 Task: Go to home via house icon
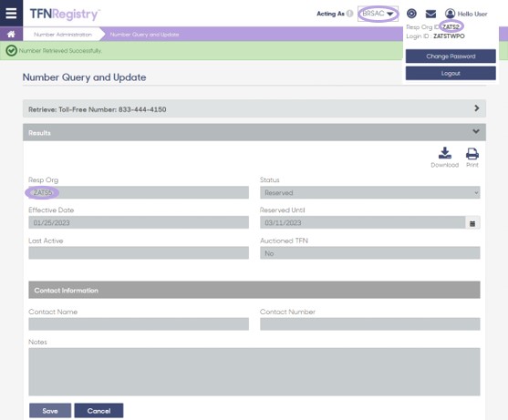(11, 35)
